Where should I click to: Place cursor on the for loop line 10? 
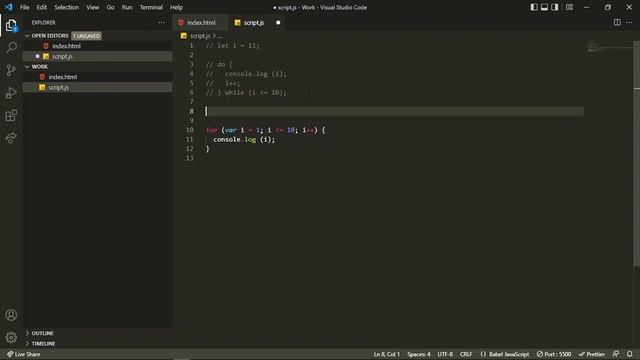[265, 130]
